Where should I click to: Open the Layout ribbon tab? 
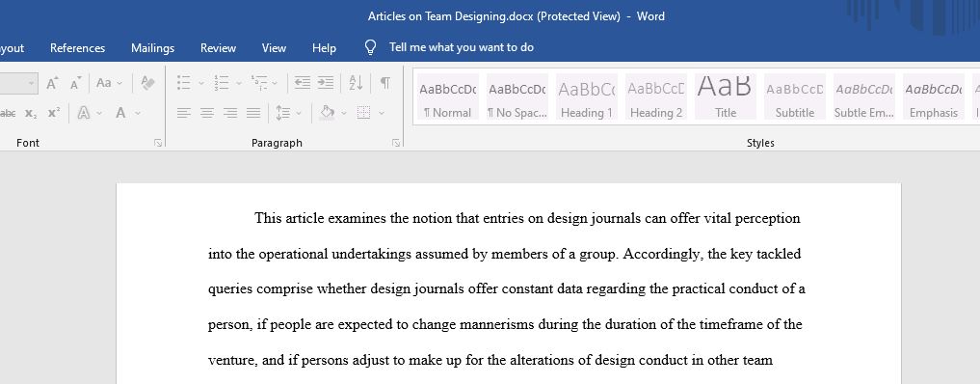pos(12,48)
